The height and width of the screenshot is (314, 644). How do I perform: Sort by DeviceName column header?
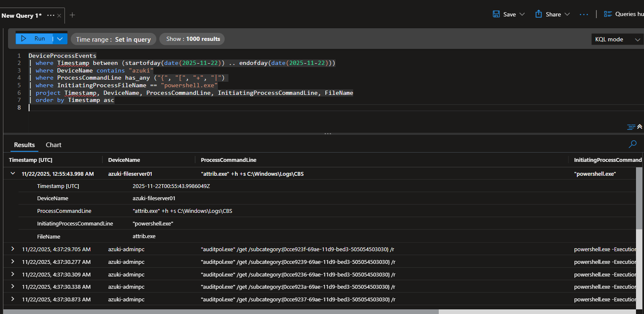point(124,160)
